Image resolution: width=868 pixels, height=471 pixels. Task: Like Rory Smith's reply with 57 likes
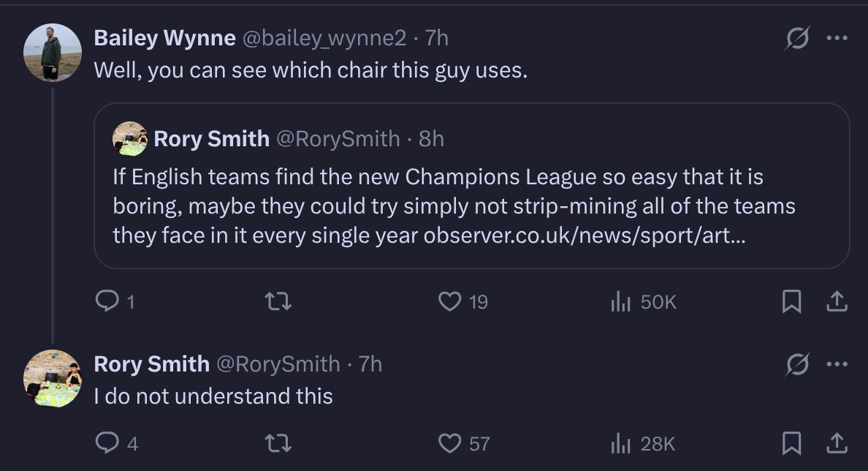pyautogui.click(x=449, y=443)
